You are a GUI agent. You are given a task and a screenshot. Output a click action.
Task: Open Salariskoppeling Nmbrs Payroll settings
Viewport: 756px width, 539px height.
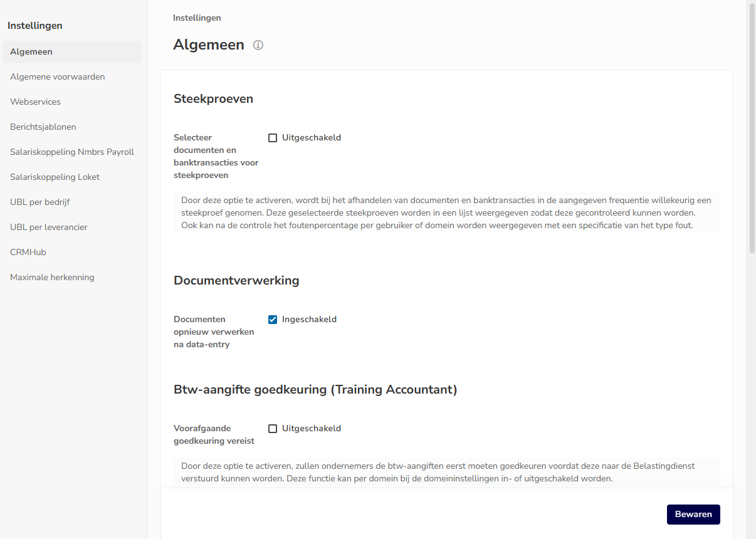pyautogui.click(x=72, y=152)
